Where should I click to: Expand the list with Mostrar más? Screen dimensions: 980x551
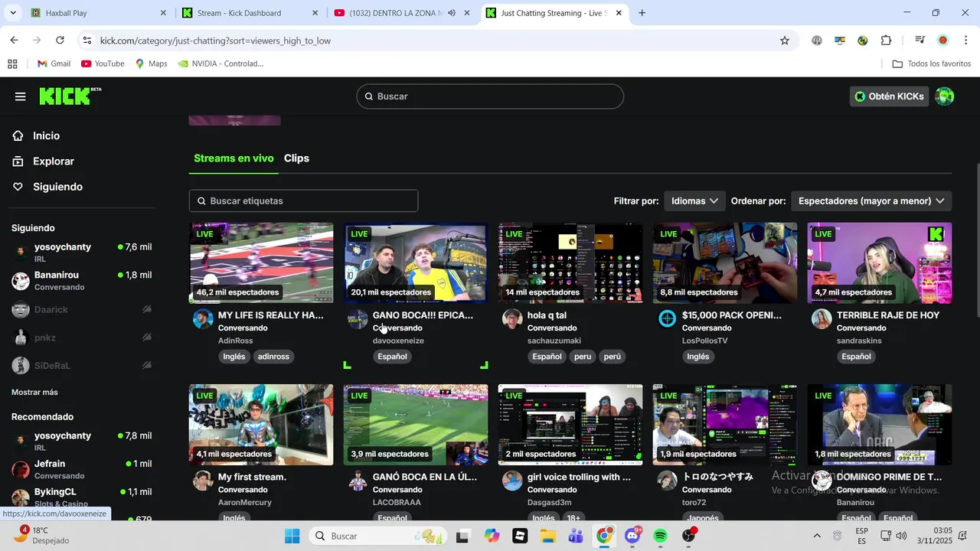point(34,392)
